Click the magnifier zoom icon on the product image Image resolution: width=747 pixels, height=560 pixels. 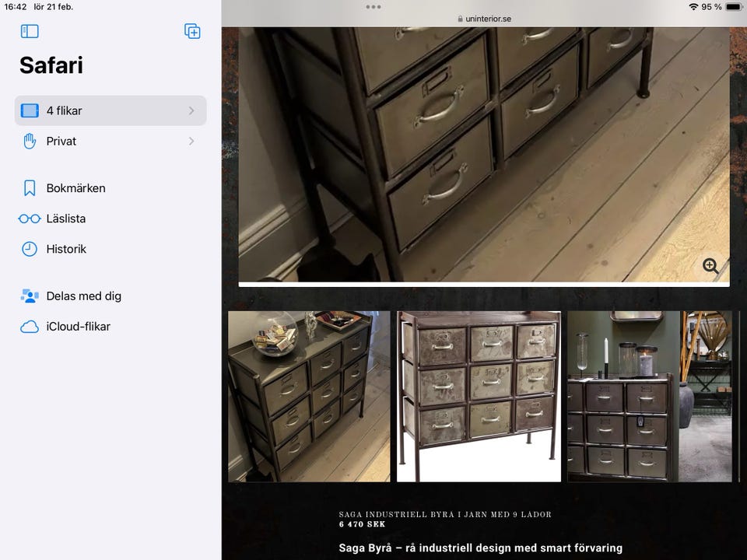click(710, 266)
